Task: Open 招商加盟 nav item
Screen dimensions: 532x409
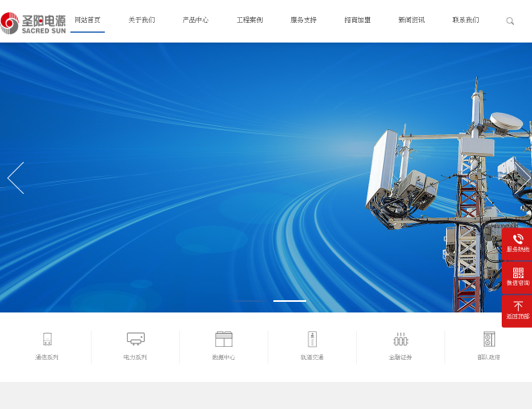Action: [358, 20]
